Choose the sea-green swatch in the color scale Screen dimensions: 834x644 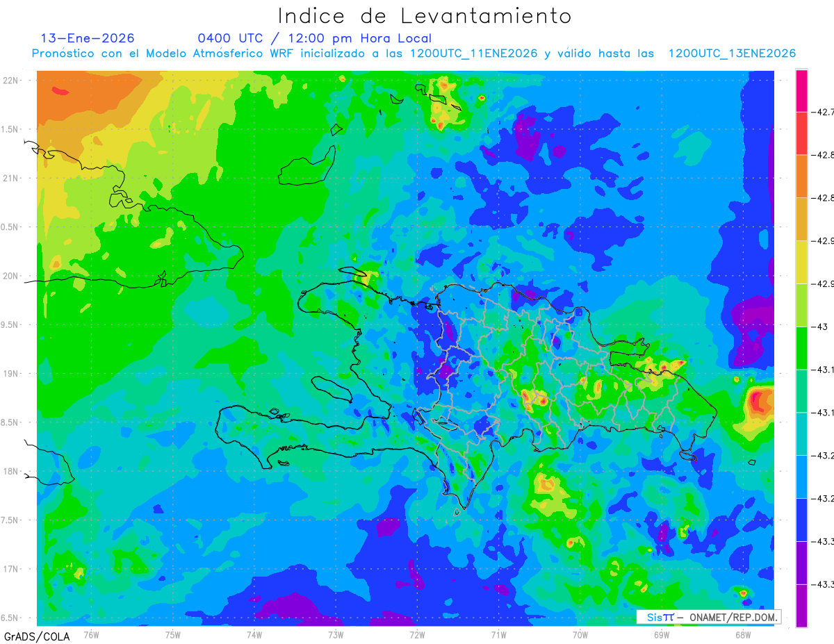[801, 391]
